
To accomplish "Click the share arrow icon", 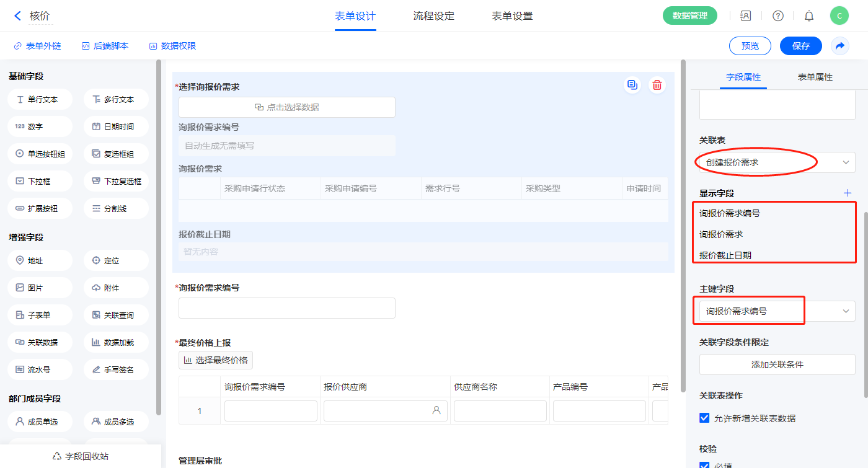I will [x=840, y=46].
